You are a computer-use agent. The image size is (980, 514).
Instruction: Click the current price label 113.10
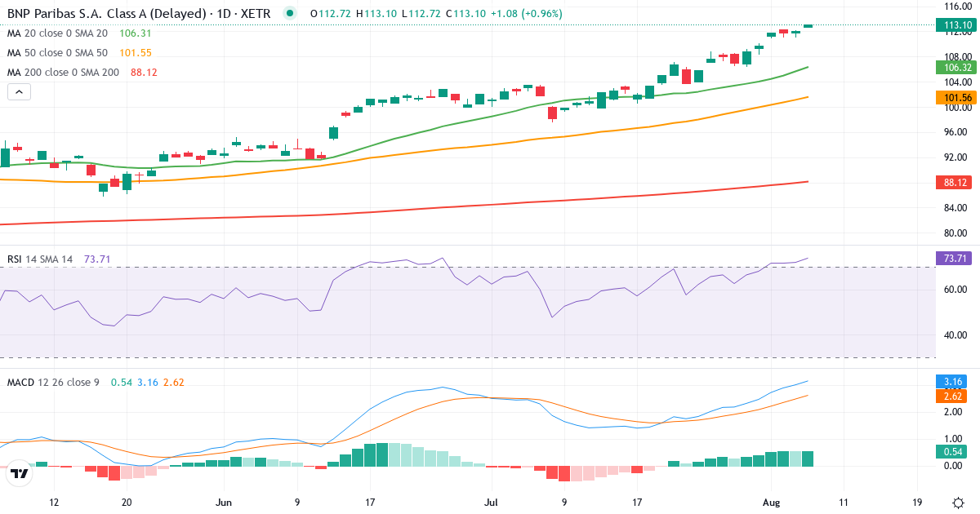(956, 25)
